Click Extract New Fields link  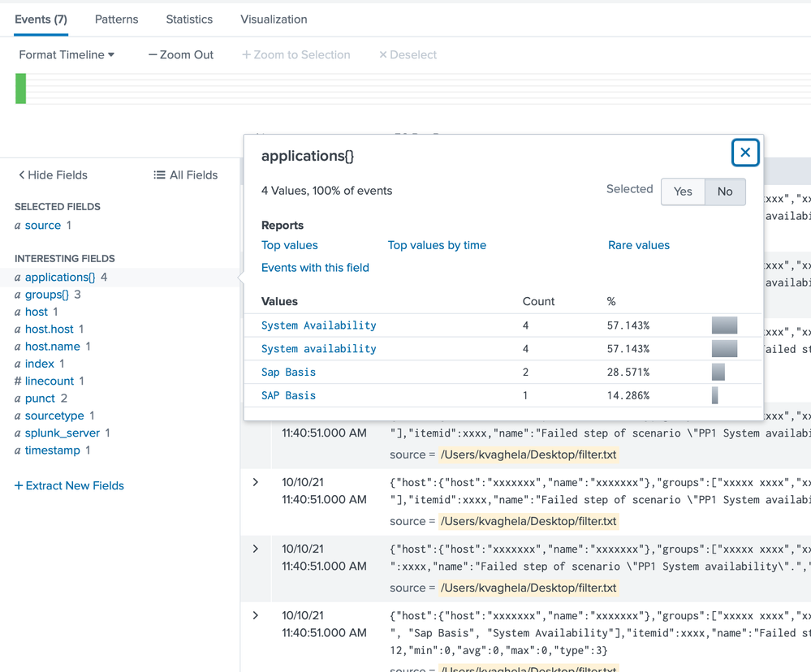pos(69,485)
